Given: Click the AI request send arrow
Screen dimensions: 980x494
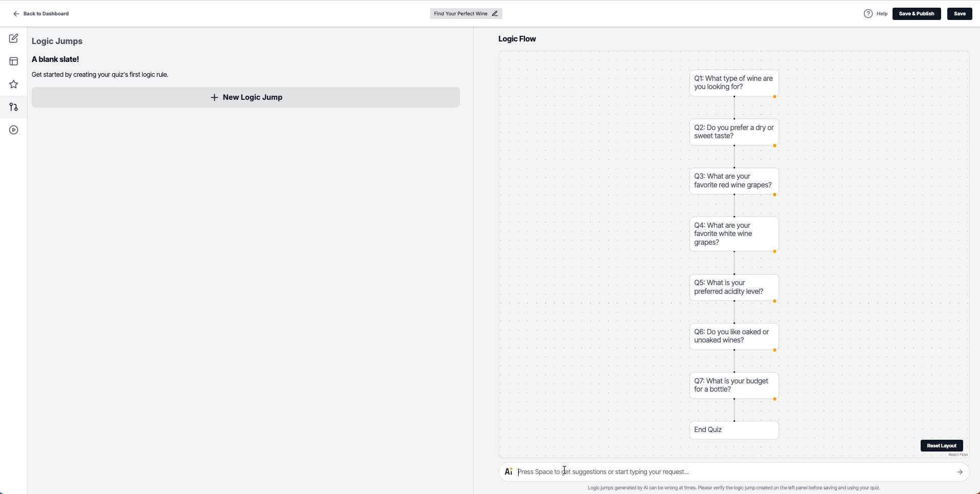Looking at the screenshot, I should 960,472.
